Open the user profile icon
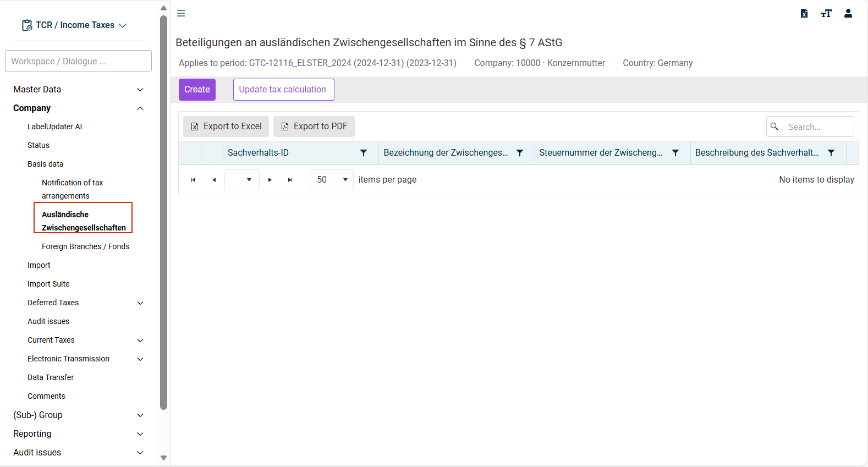 [848, 13]
